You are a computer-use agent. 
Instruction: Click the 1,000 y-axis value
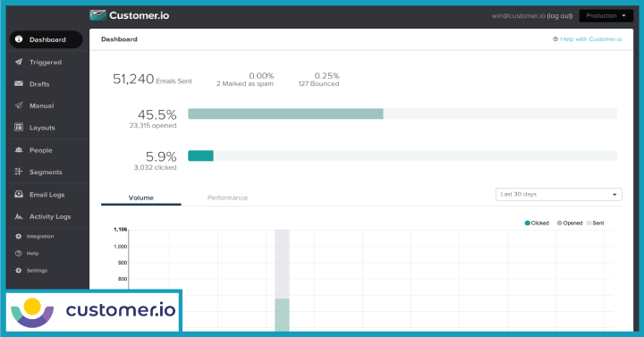tap(121, 247)
